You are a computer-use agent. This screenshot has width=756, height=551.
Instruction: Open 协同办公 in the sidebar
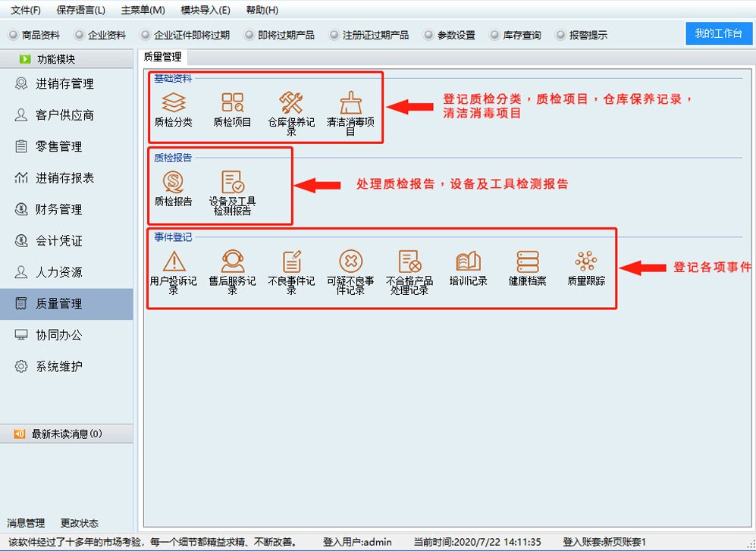pos(67,335)
